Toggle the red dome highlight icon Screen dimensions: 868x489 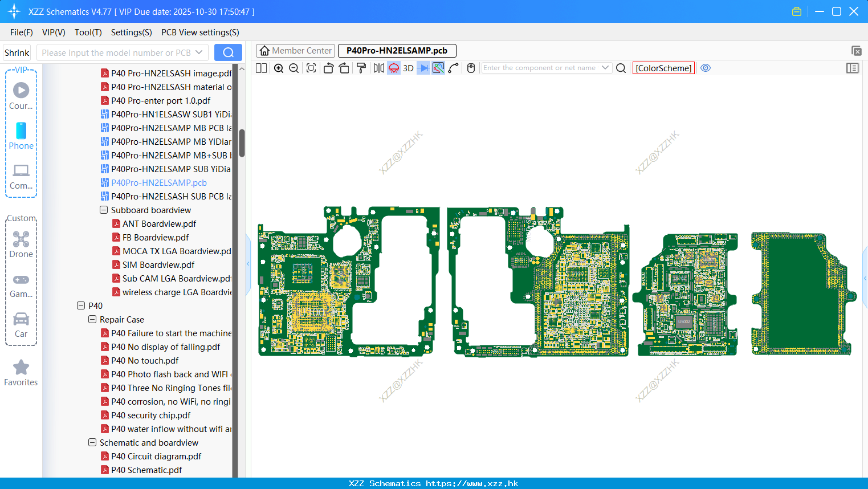pyautogui.click(x=394, y=68)
